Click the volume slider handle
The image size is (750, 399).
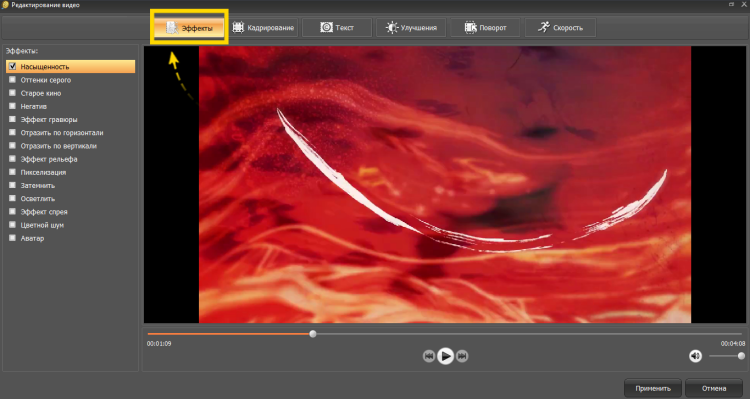coord(741,356)
